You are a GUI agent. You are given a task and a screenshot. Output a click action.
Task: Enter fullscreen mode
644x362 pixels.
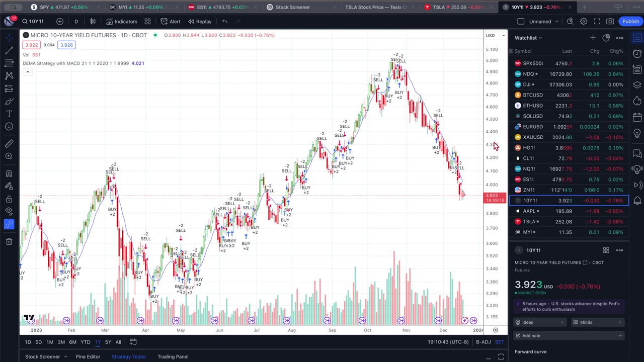pyautogui.click(x=597, y=22)
